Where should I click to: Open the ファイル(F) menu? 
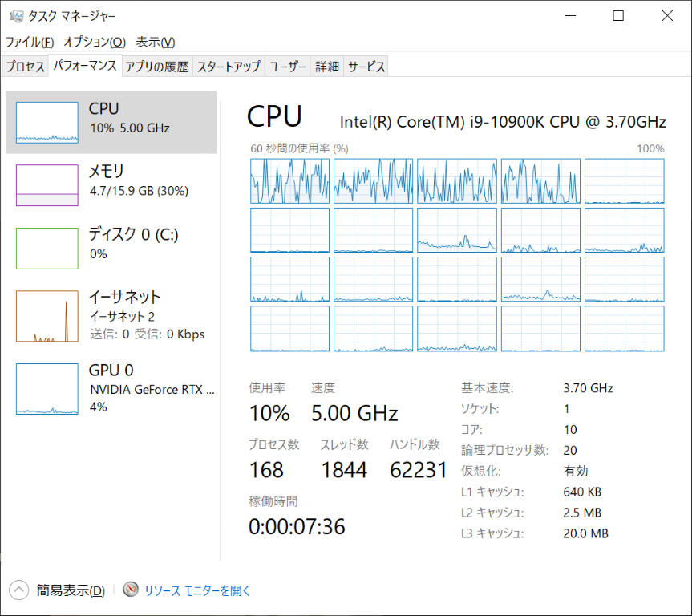pyautogui.click(x=30, y=42)
